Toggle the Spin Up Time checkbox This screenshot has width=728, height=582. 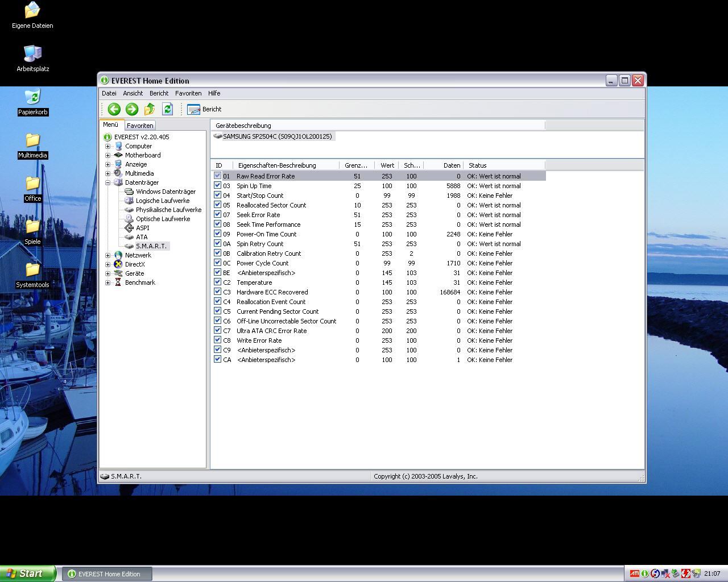tap(217, 185)
